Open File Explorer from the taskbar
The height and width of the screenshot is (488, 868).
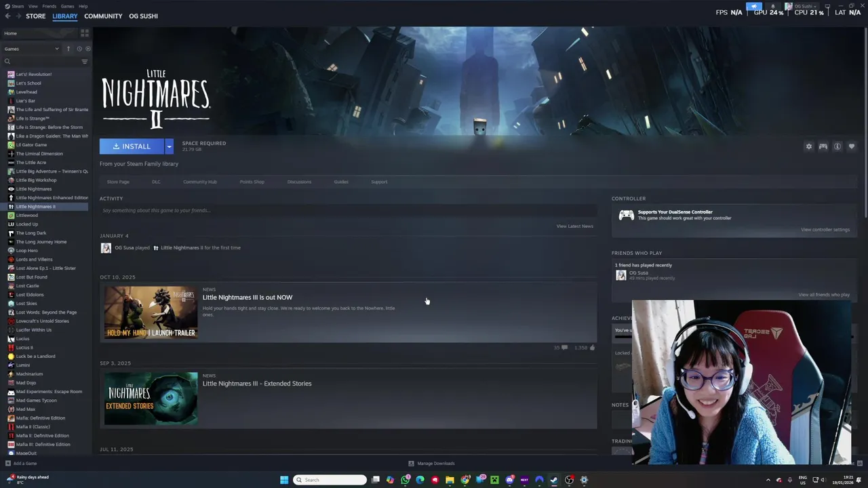pyautogui.click(x=450, y=480)
